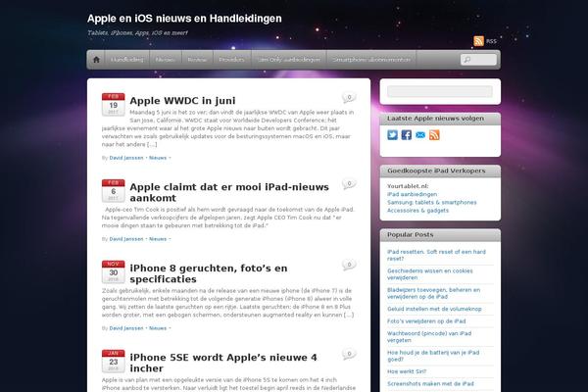Open Wachtwoord (pincode) van iPad vergeten link
The image size is (588, 392).
point(429,337)
